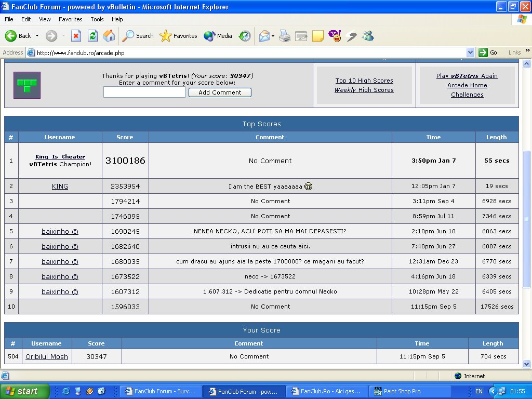Click the green Go button
The height and width of the screenshot is (399, 532).
point(488,52)
